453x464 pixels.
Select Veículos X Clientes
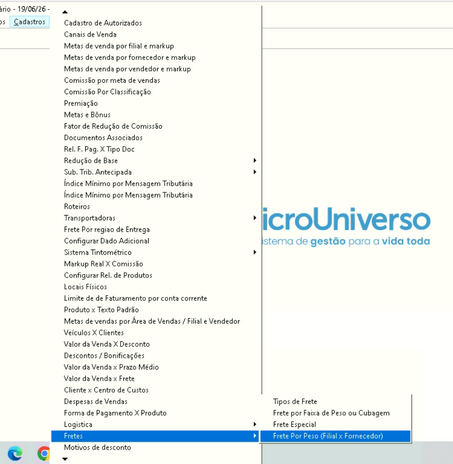coord(155,333)
